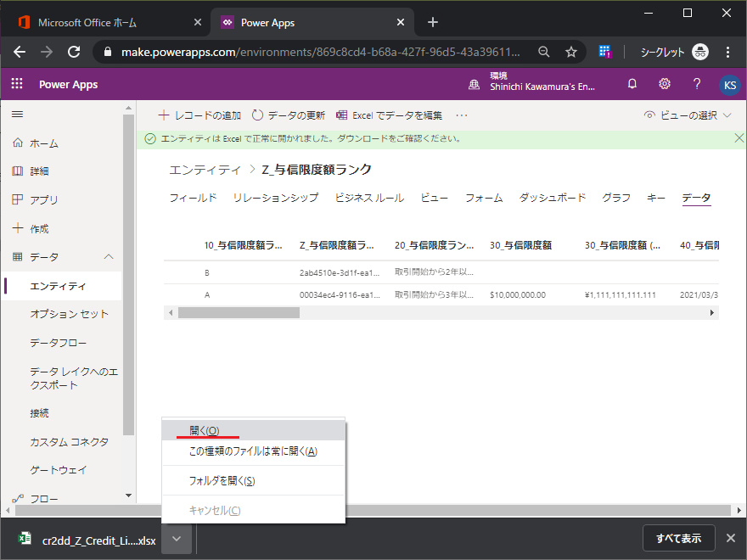Screen dimensions: 747x560
Task: Toggle the download item options chevron
Action: [x=177, y=539]
